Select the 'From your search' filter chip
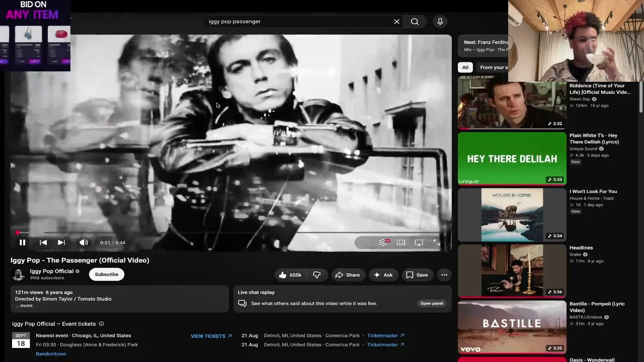This screenshot has width=644, height=362. (493, 67)
